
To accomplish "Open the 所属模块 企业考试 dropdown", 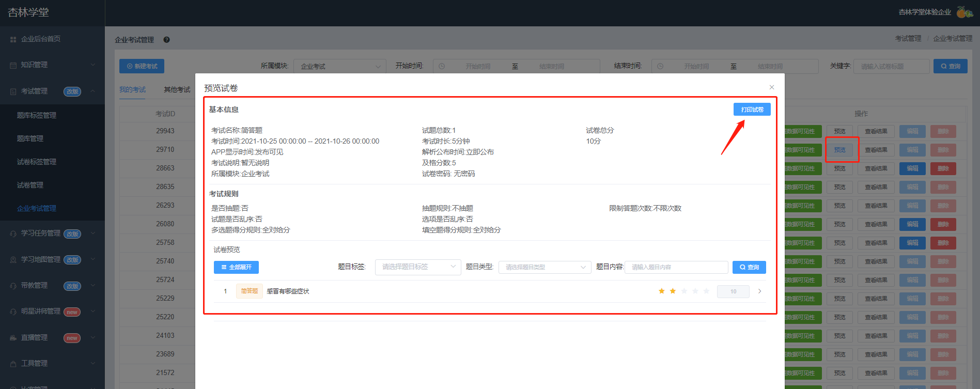I will [340, 66].
